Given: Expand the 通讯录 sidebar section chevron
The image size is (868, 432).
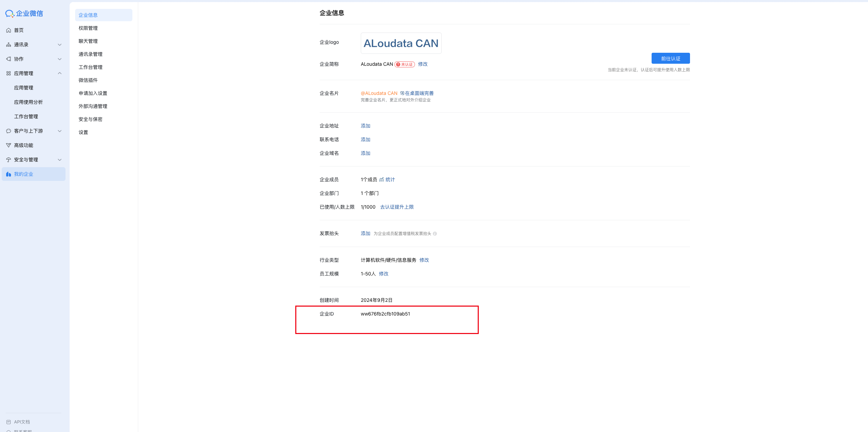Looking at the screenshot, I should click(60, 45).
